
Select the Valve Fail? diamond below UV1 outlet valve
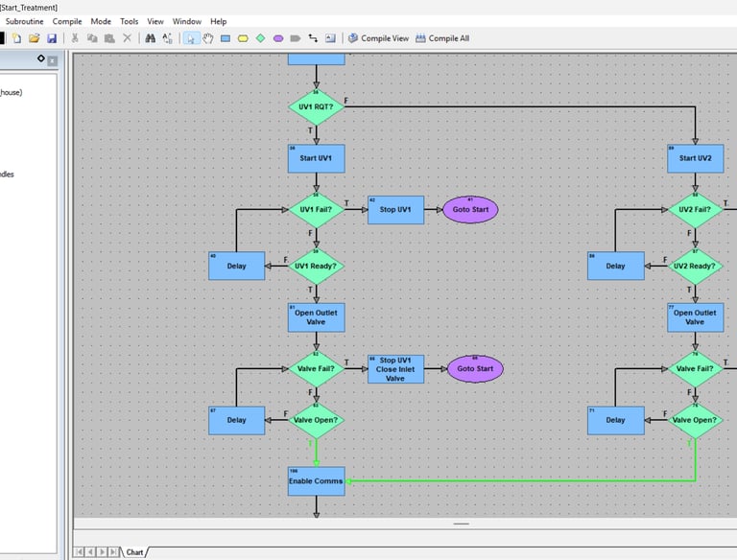pyautogui.click(x=317, y=369)
